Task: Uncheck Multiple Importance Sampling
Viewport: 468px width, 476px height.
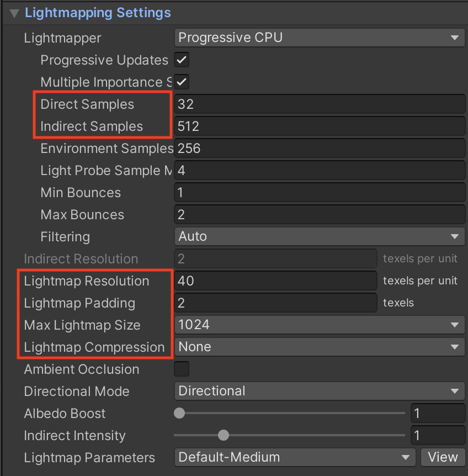Action: 182,82
